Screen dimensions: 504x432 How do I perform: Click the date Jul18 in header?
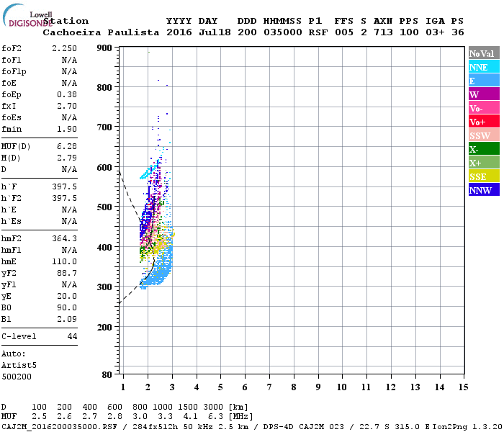tap(215, 32)
